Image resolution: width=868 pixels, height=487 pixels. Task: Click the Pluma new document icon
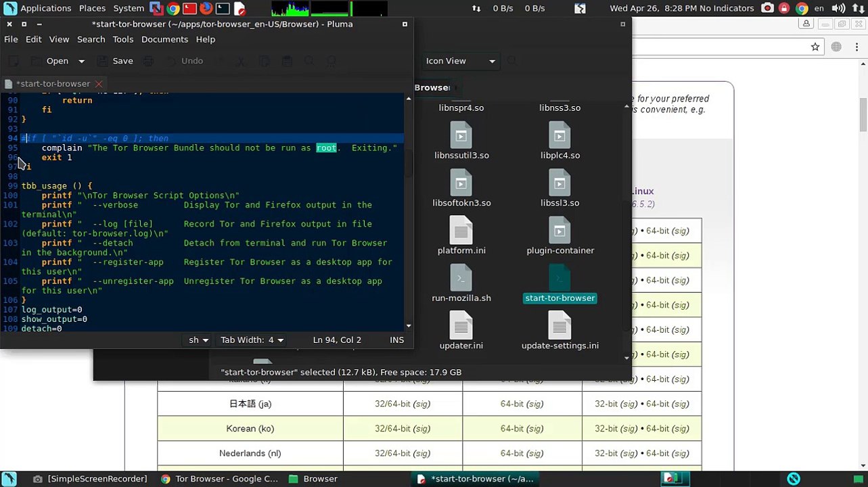pos(13,61)
